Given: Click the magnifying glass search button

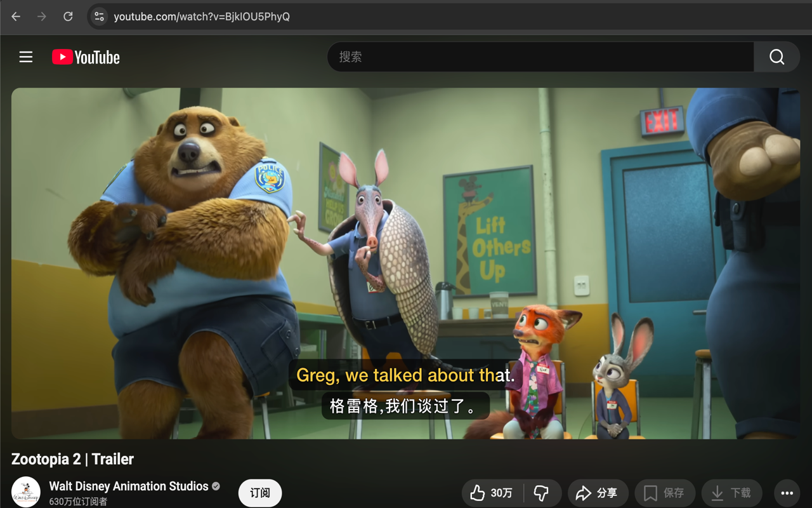Looking at the screenshot, I should tap(776, 57).
